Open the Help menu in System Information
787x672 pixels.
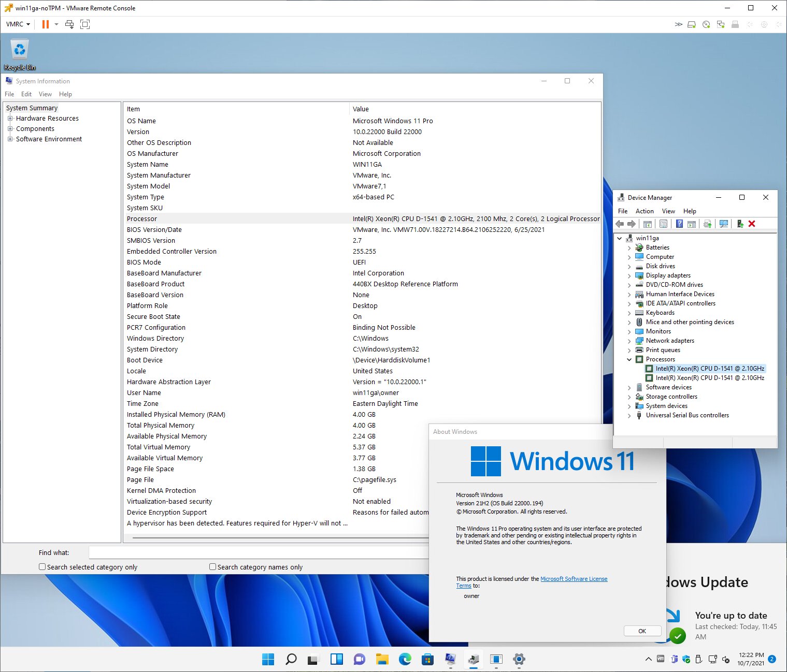coord(65,94)
